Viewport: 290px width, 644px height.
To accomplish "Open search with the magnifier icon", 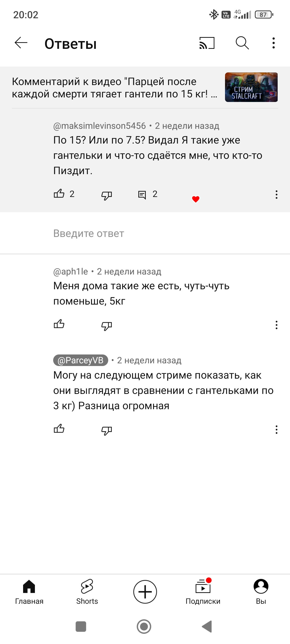I will 242,43.
